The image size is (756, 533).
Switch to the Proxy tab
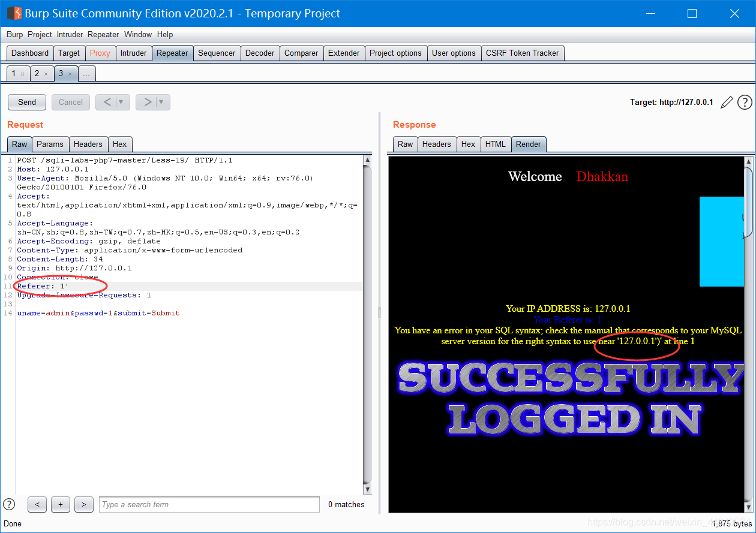(x=100, y=53)
